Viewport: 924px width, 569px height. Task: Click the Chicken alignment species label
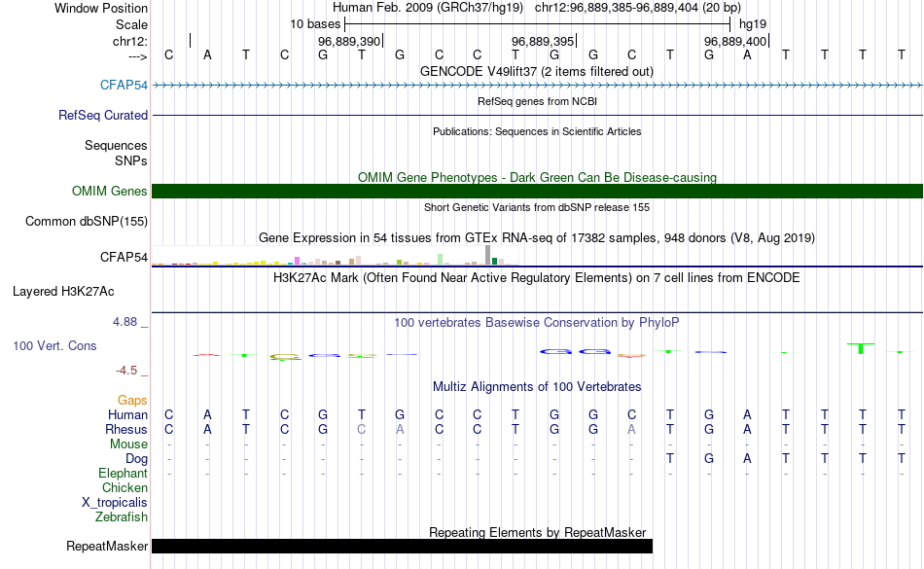(x=124, y=487)
